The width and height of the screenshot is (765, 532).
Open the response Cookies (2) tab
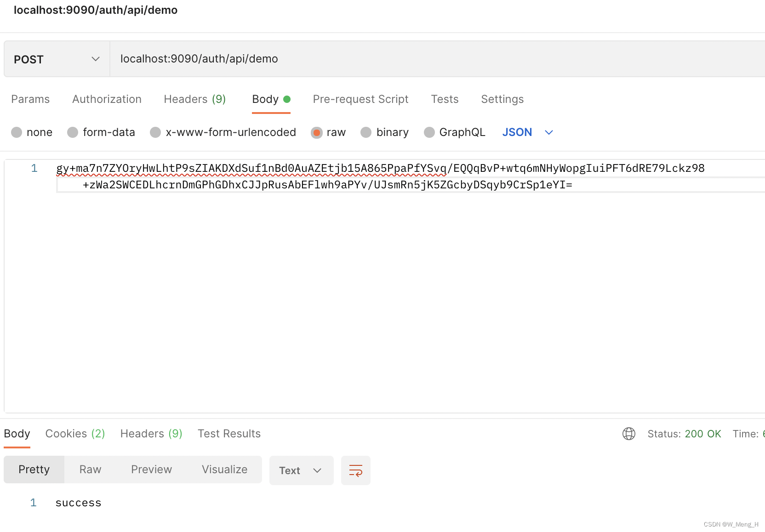point(75,434)
